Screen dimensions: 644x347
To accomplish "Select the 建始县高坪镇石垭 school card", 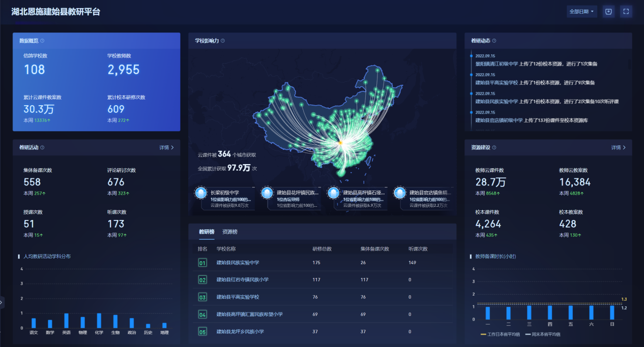I will [x=361, y=199].
